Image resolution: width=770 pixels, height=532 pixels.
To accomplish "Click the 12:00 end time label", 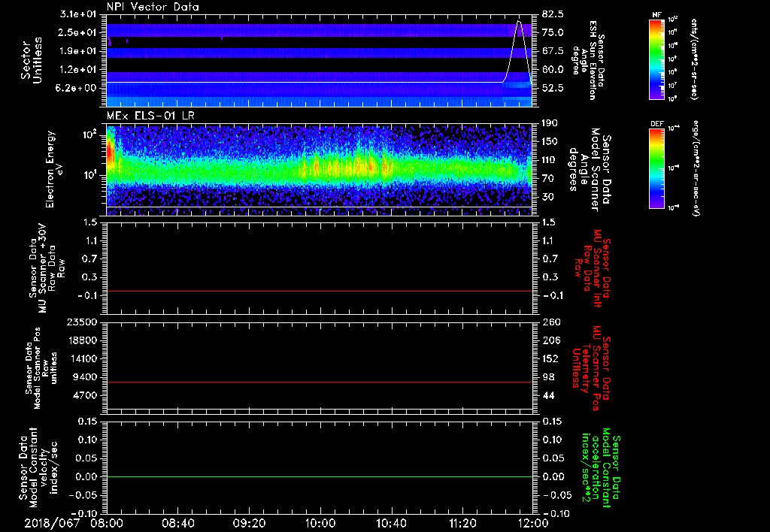I will tap(533, 522).
